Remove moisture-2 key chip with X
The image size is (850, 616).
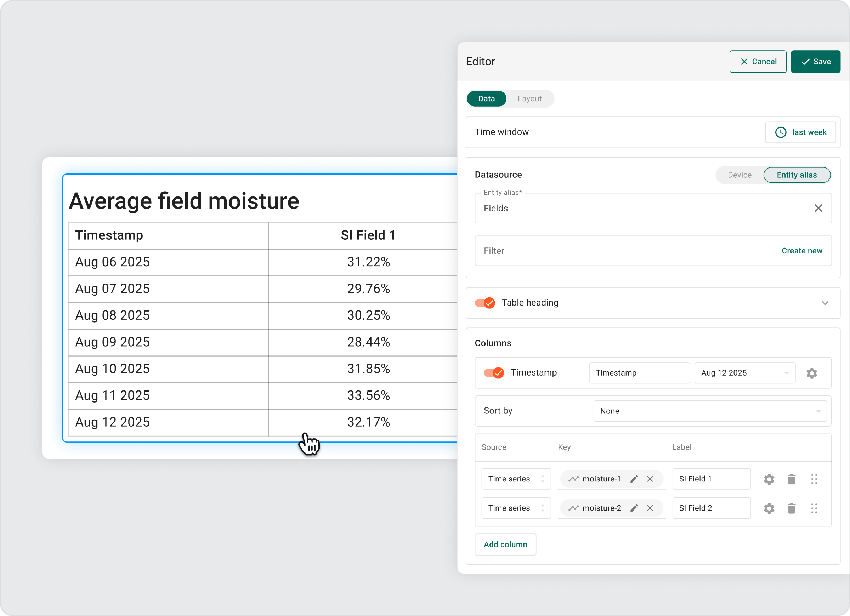point(650,508)
